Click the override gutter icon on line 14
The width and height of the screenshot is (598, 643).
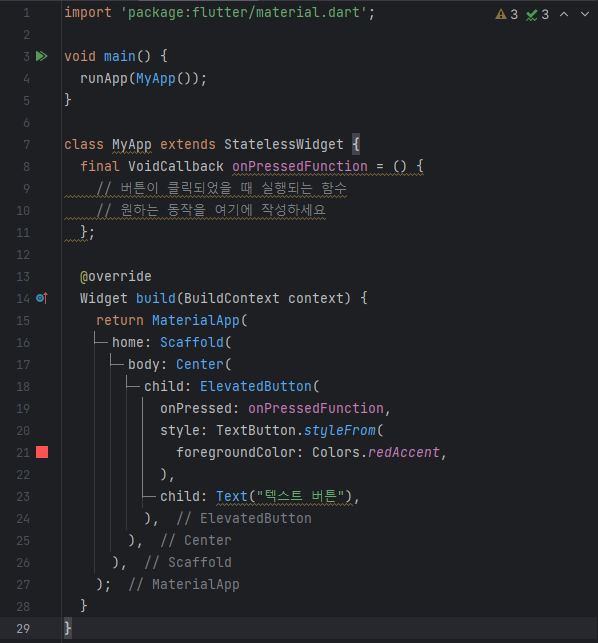pos(42,298)
